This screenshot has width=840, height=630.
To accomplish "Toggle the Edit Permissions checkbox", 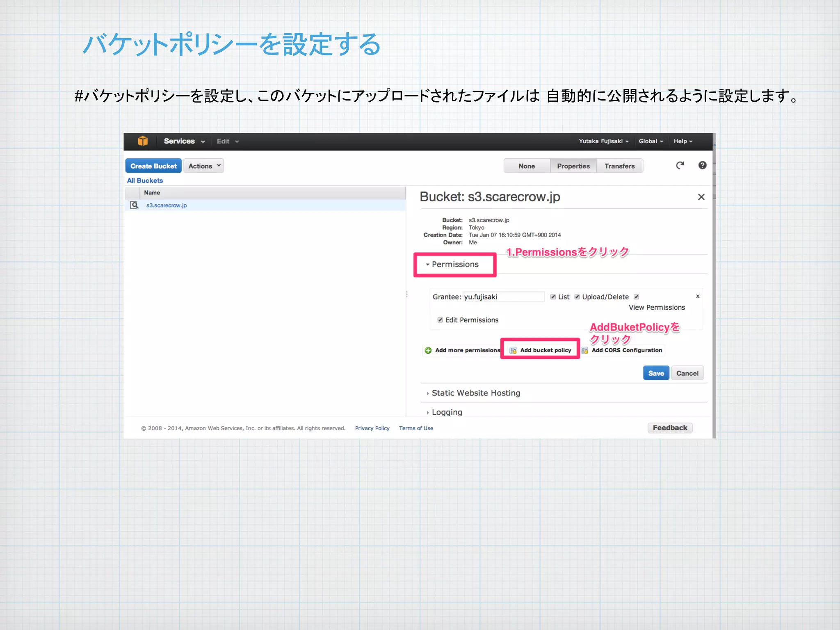I will coord(440,320).
